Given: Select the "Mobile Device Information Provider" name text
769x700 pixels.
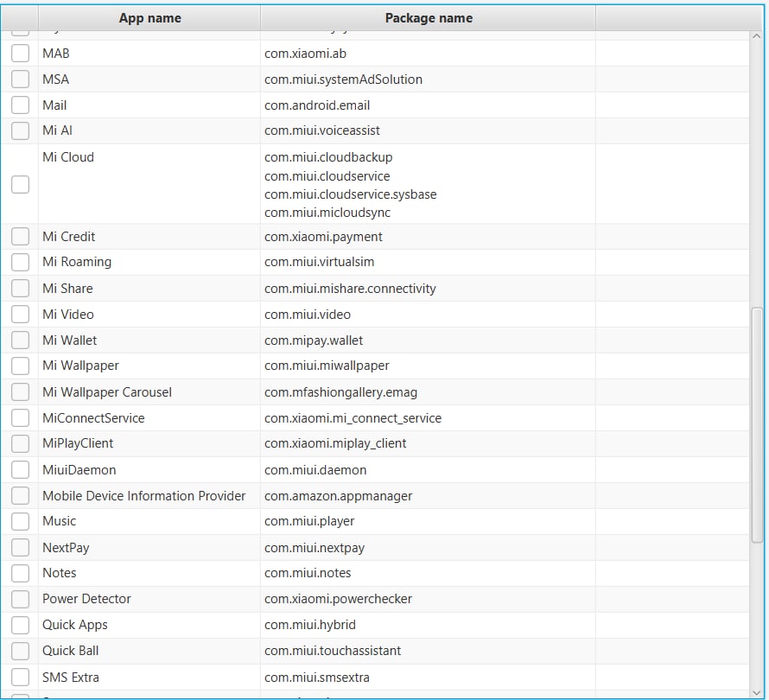Looking at the screenshot, I should (143, 496).
